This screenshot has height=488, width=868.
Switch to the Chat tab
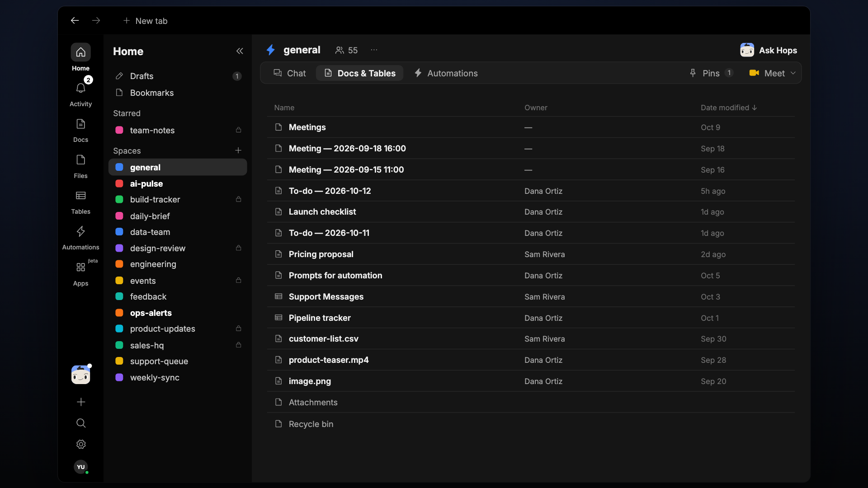[290, 73]
